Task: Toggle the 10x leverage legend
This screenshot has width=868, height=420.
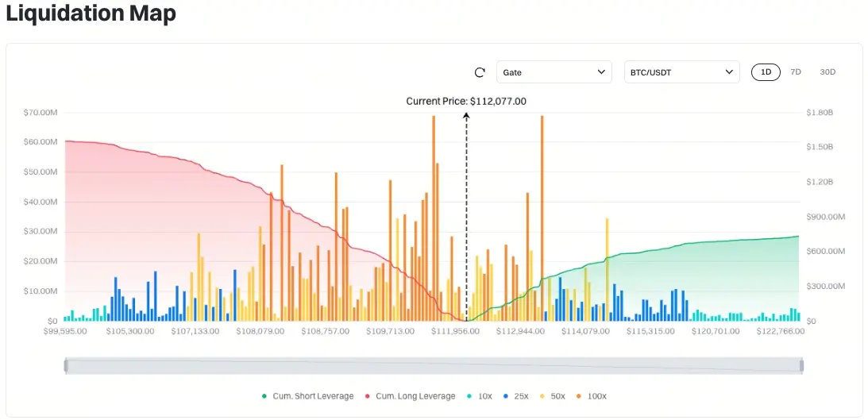Action: 480,396
